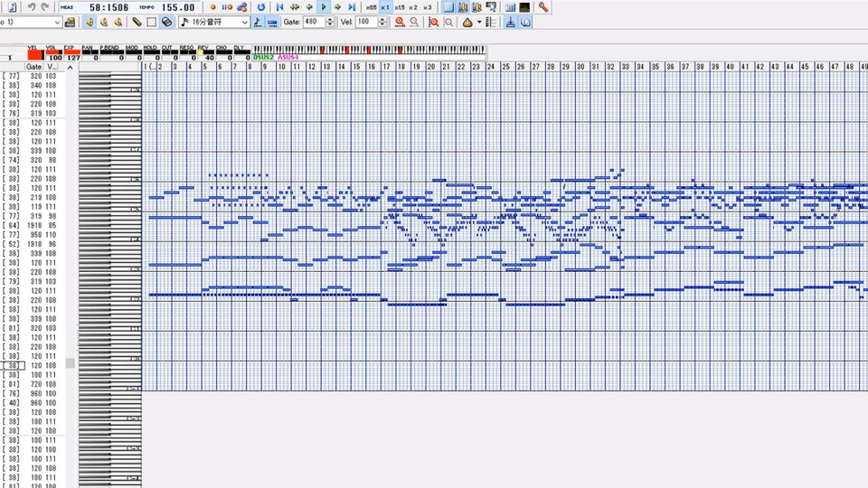The image size is (868, 488).
Task: Open the track list window icon
Action: tap(448, 7)
